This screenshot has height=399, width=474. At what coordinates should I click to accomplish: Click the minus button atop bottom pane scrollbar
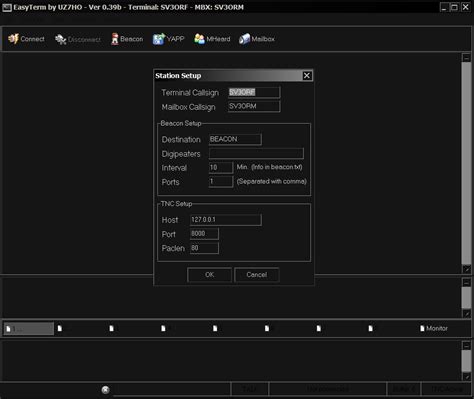pyautogui.click(x=466, y=346)
